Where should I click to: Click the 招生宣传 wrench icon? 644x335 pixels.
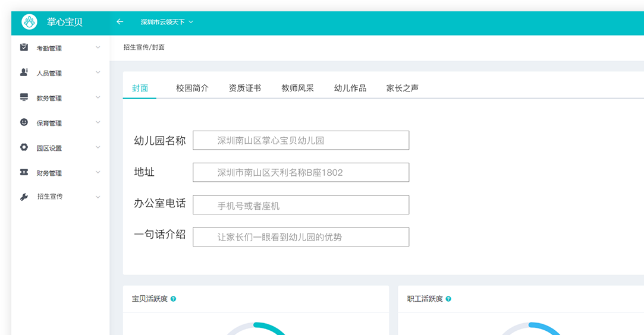tap(24, 197)
